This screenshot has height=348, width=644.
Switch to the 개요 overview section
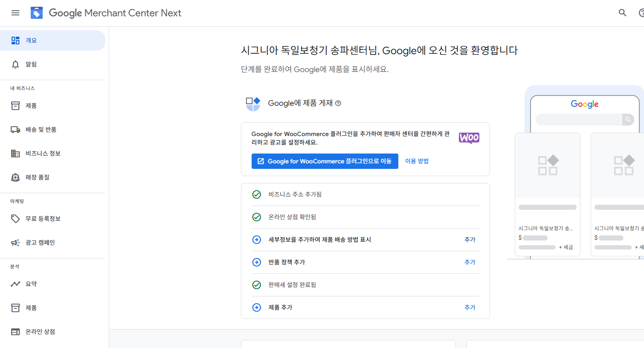coord(30,40)
